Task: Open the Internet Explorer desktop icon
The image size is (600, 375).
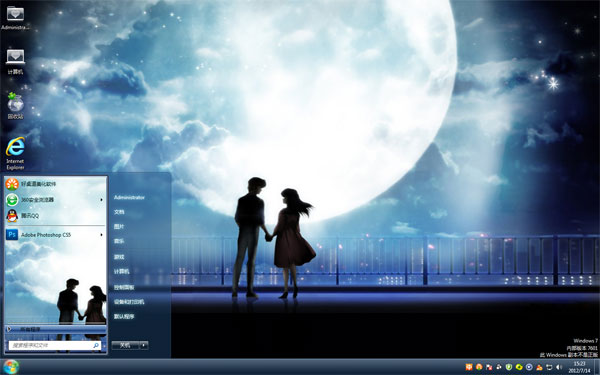Action: pyautogui.click(x=15, y=153)
